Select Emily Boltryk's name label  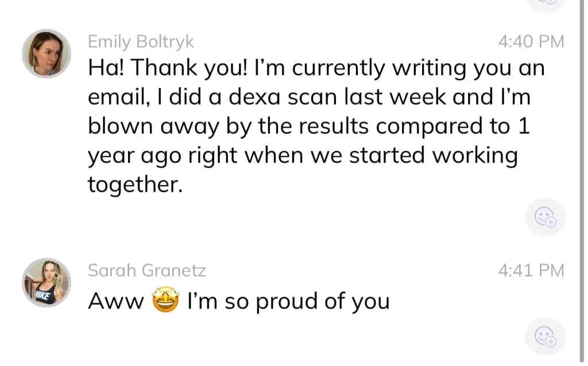click(x=141, y=41)
